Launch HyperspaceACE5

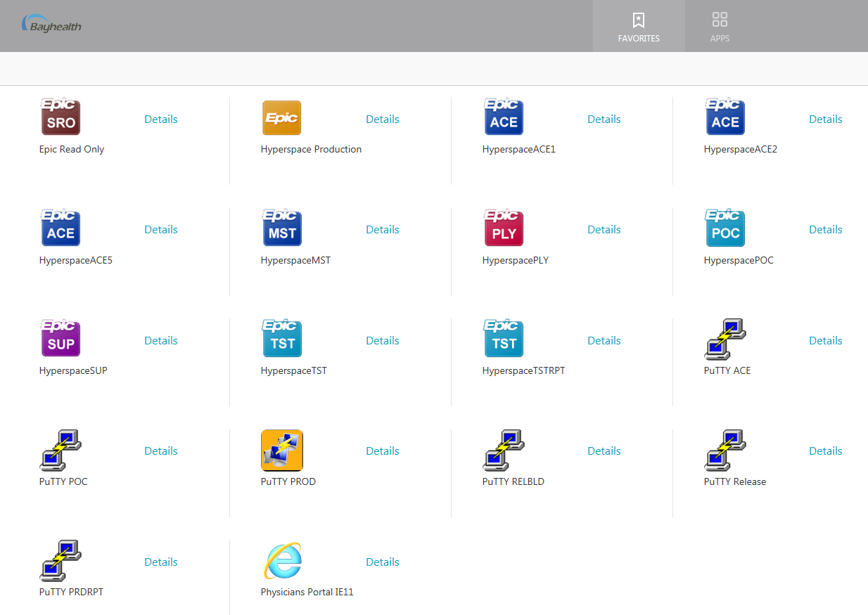click(x=60, y=228)
